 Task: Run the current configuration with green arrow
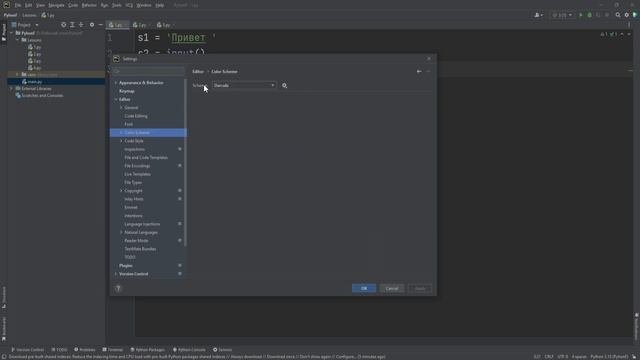pos(581,15)
